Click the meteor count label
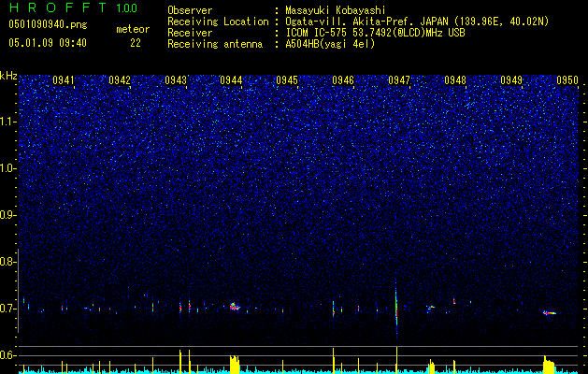Screen dimensions: 588x374 coord(133,29)
